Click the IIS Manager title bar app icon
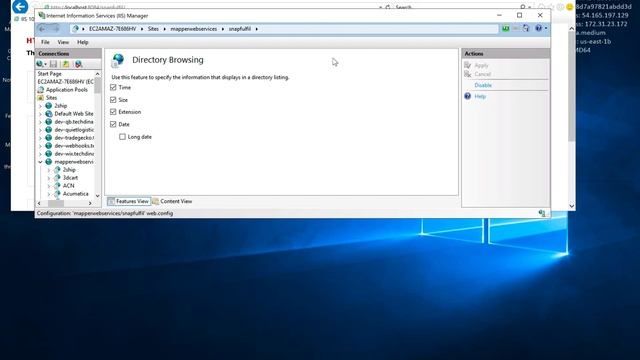640x360 pixels. (41, 16)
